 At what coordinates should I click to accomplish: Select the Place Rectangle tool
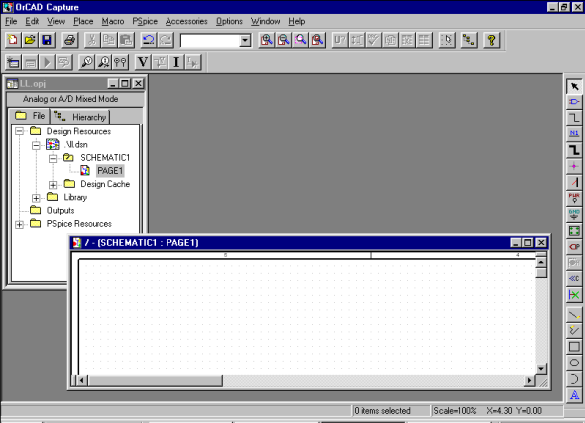click(574, 347)
